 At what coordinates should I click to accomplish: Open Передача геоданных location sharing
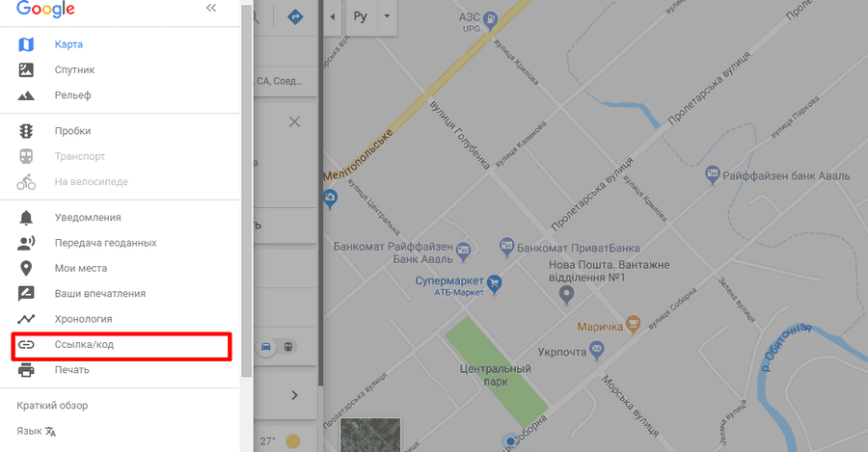(121, 243)
